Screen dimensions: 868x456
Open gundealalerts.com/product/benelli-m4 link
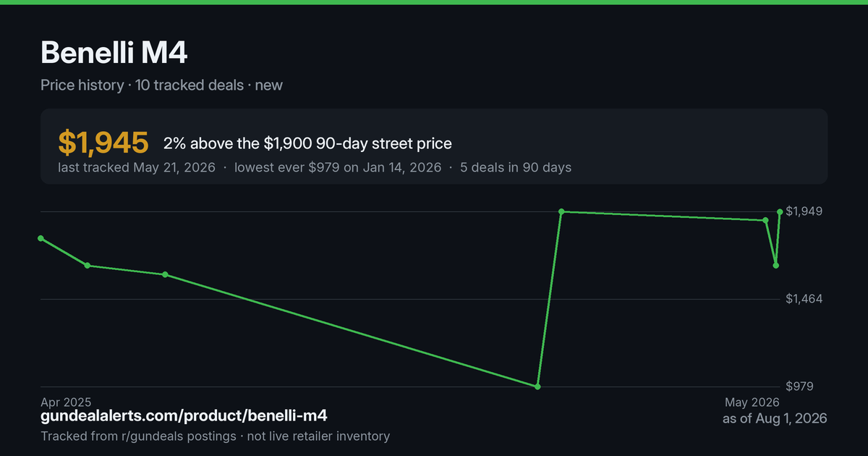tap(184, 416)
